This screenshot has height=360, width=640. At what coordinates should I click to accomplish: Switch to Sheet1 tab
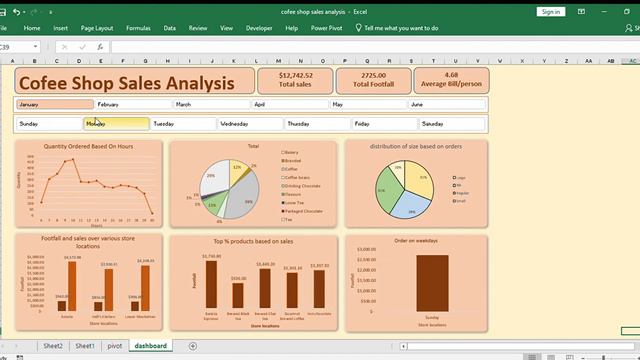click(84, 346)
